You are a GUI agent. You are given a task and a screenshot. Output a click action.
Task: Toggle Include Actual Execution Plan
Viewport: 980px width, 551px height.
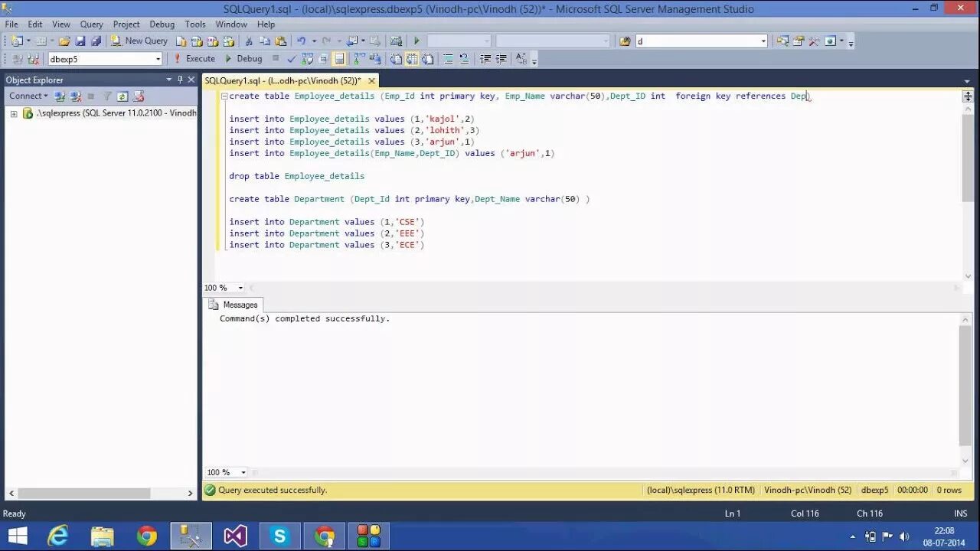[x=359, y=58]
